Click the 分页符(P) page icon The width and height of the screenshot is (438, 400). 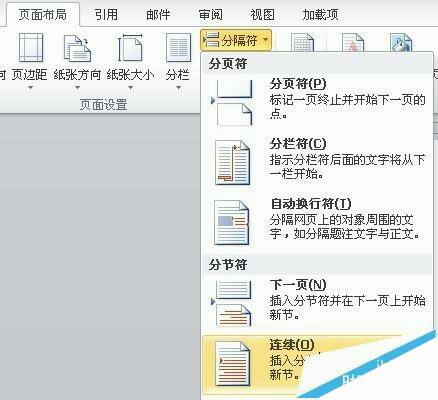[x=232, y=102]
